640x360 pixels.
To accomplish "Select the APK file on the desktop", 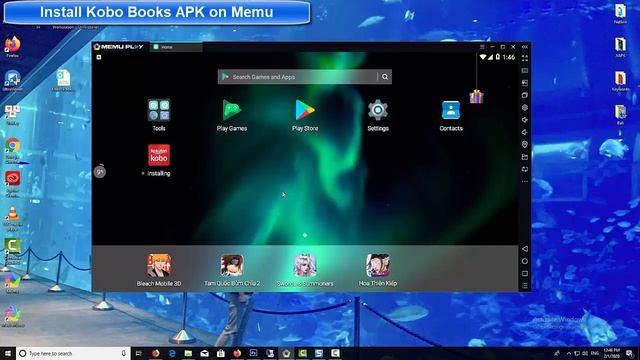I will pos(63,80).
